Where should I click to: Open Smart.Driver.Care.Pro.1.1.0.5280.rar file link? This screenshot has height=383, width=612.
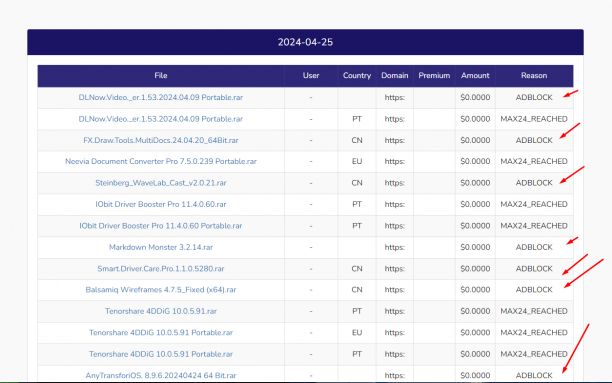[160, 269]
